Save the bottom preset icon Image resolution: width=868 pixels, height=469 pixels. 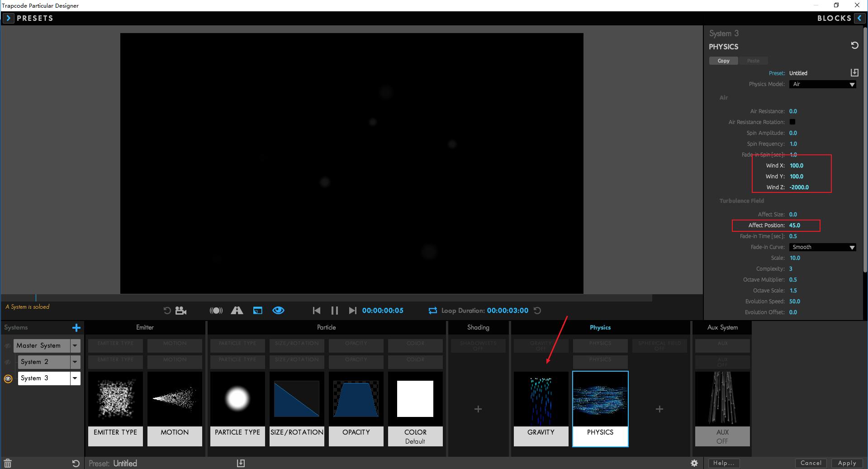click(x=241, y=463)
